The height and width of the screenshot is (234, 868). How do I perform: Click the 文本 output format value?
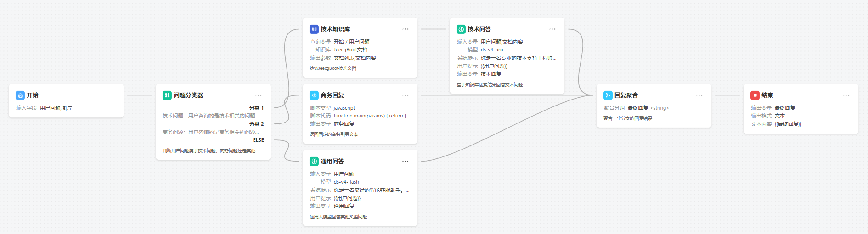[780, 116]
